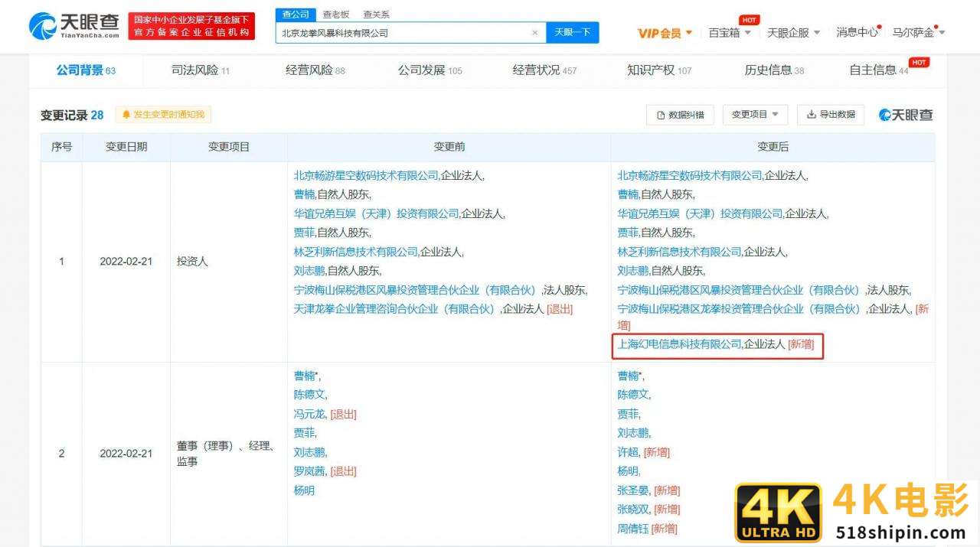Screen dimensions: 980x547
Task: Click 刘志鹏 shareholder link in 变更后 investor row
Action: point(632,271)
